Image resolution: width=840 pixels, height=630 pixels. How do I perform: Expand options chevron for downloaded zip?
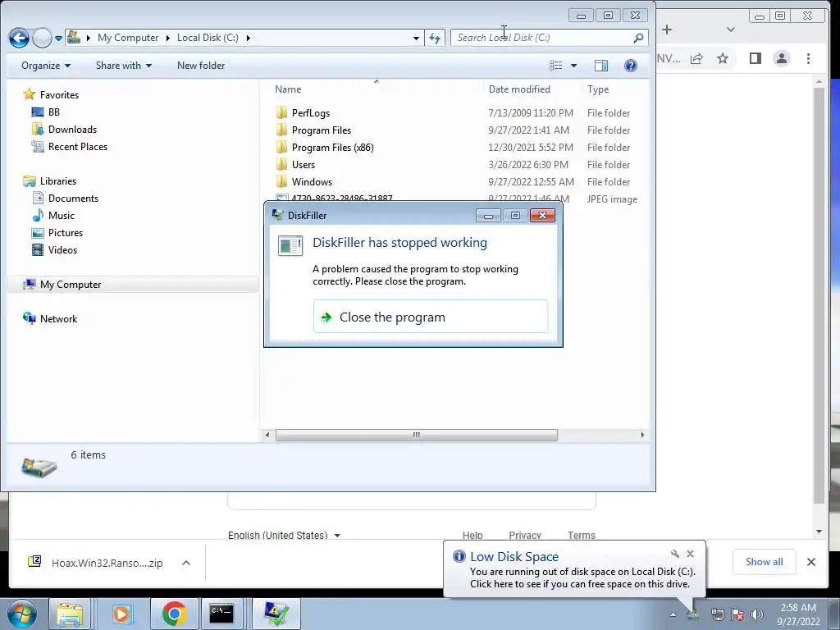pos(186,563)
